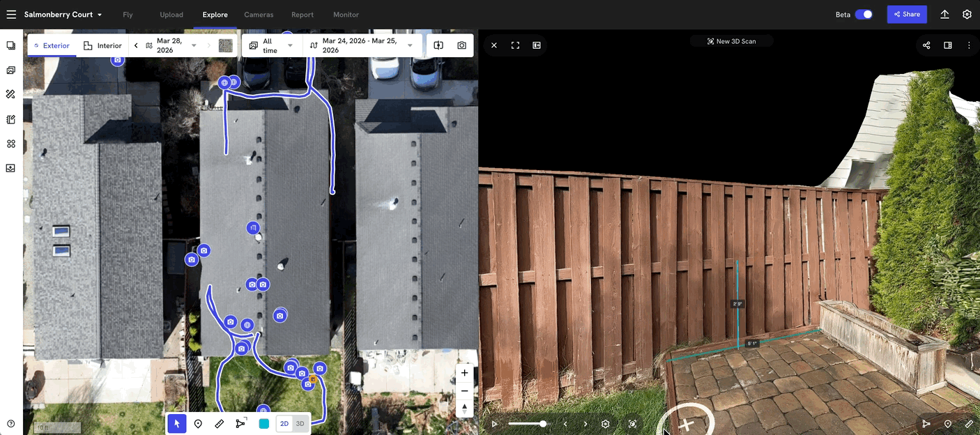Expand the Mar 28, 2026 map date dropdown
The image size is (980, 435).
(x=171, y=46)
